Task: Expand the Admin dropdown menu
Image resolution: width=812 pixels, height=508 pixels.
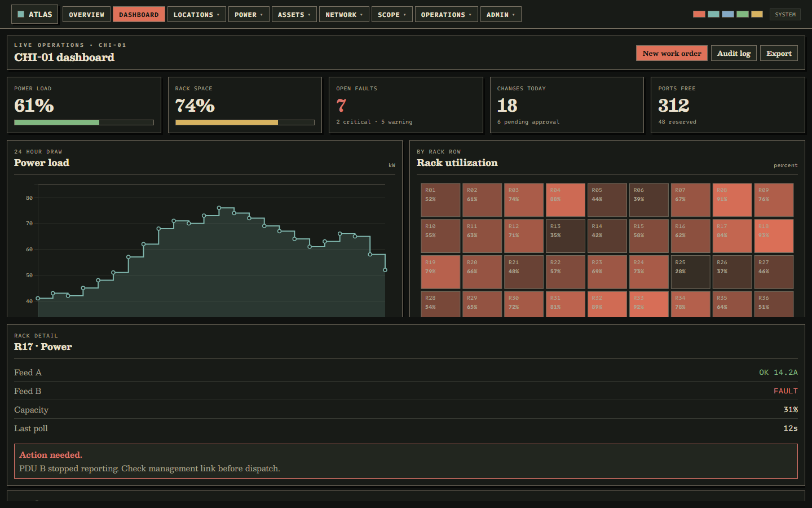Action: tap(501, 14)
